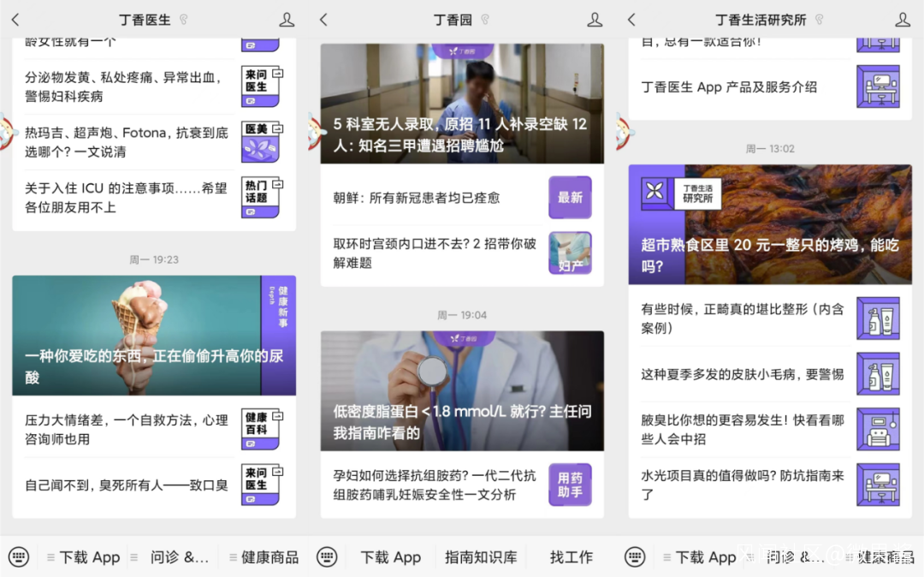This screenshot has width=924, height=577.
Task: Tap icon beside 丁香医生 App 产品及服务介绍
Action: [x=878, y=86]
